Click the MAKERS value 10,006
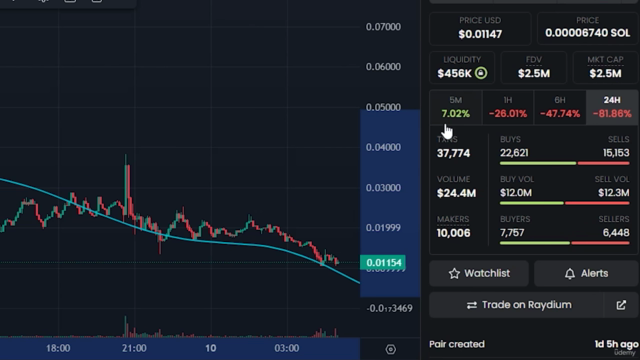 click(x=453, y=233)
